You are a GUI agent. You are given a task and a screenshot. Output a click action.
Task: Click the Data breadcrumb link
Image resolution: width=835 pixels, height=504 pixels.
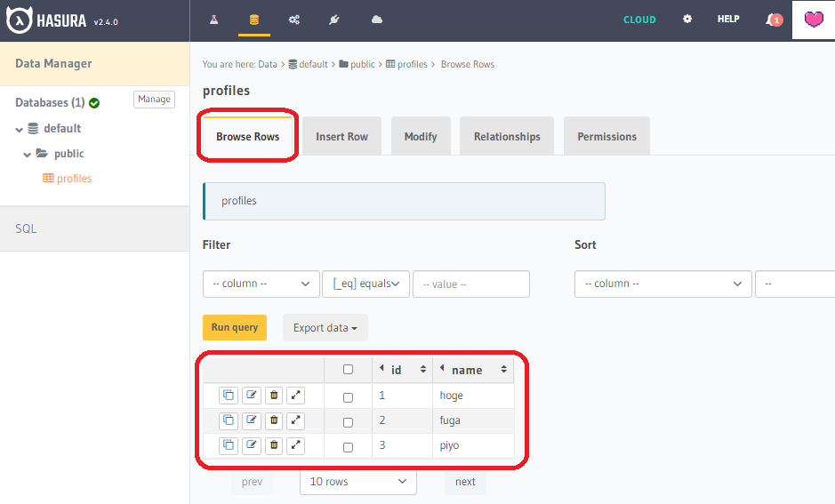268,64
